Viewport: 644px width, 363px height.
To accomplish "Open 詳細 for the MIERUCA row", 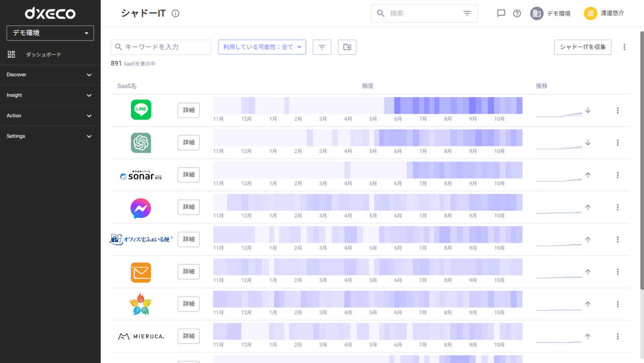I will click(x=189, y=336).
